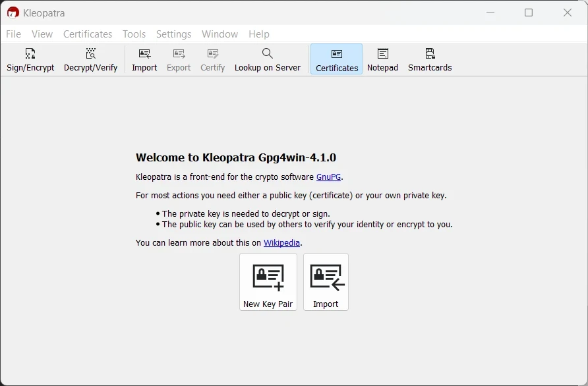Click the Kleopatra app icon in title bar
The image size is (588, 386).
tap(13, 13)
